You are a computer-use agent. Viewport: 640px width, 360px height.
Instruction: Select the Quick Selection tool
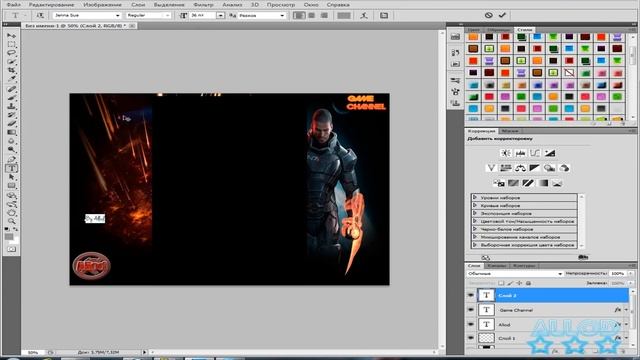11,62
